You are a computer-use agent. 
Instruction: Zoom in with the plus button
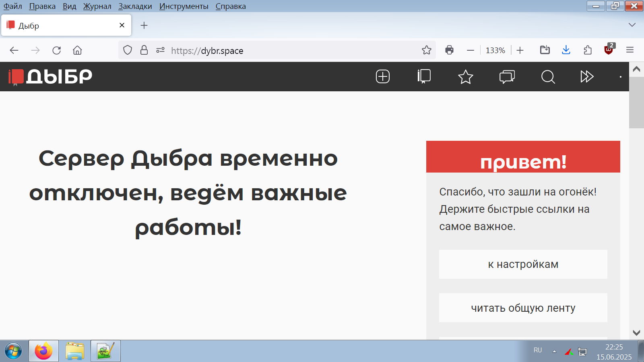[520, 50]
